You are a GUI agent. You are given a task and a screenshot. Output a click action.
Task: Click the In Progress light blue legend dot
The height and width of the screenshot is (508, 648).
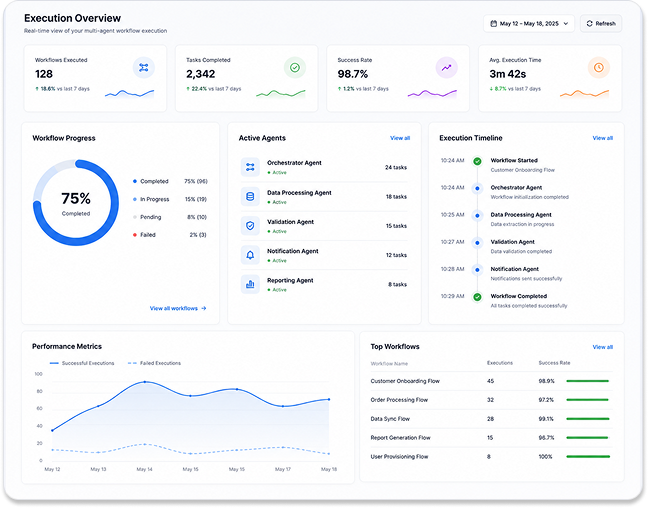pos(135,199)
